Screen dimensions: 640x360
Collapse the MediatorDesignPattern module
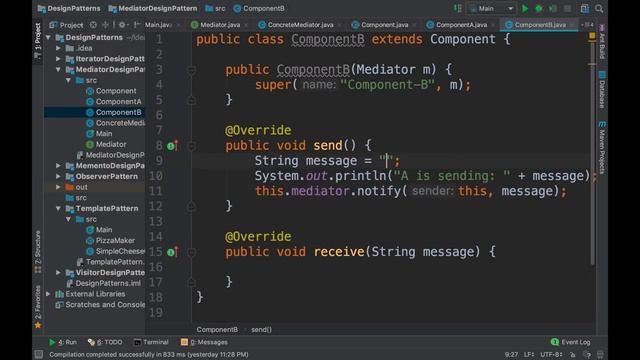tap(58, 69)
